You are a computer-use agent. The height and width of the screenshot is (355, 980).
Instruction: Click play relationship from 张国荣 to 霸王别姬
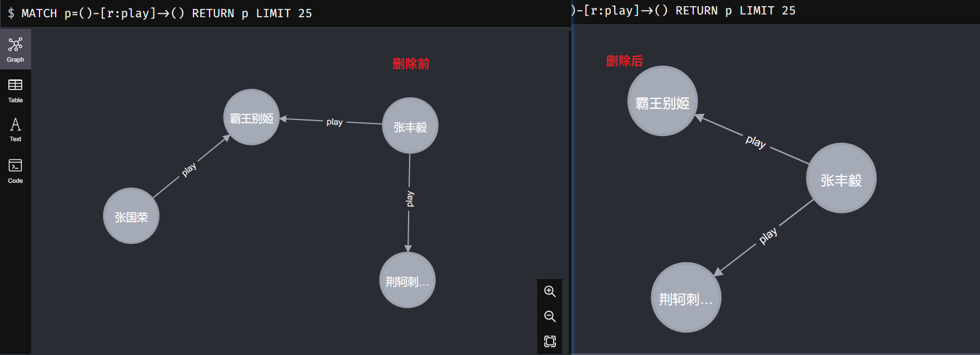point(189,169)
